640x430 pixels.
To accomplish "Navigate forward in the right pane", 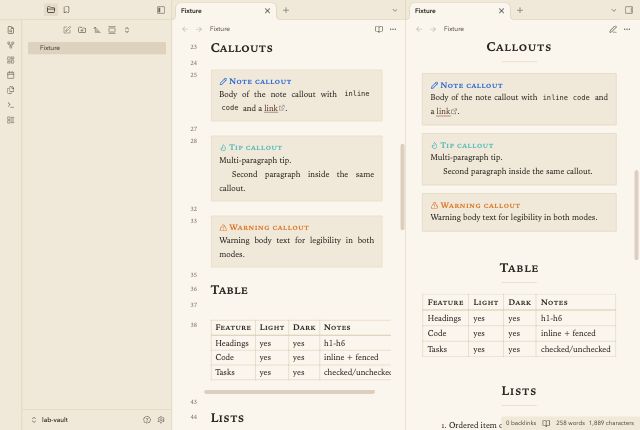I will (x=433, y=29).
